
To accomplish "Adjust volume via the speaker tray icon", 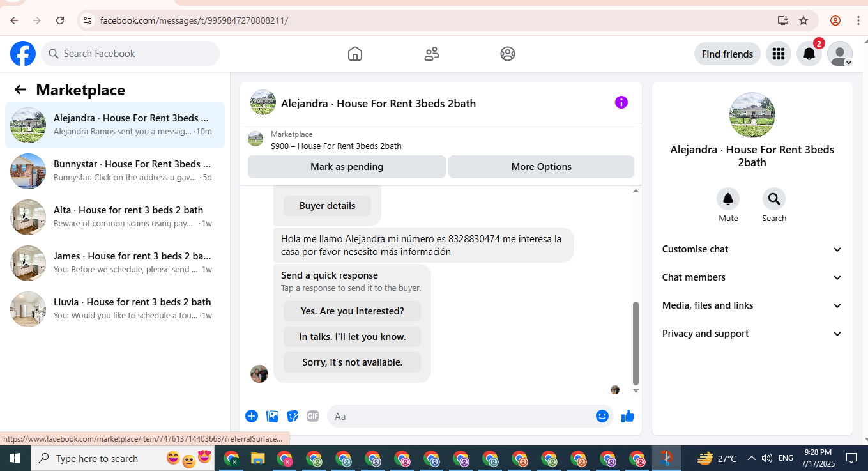I will pos(767,458).
